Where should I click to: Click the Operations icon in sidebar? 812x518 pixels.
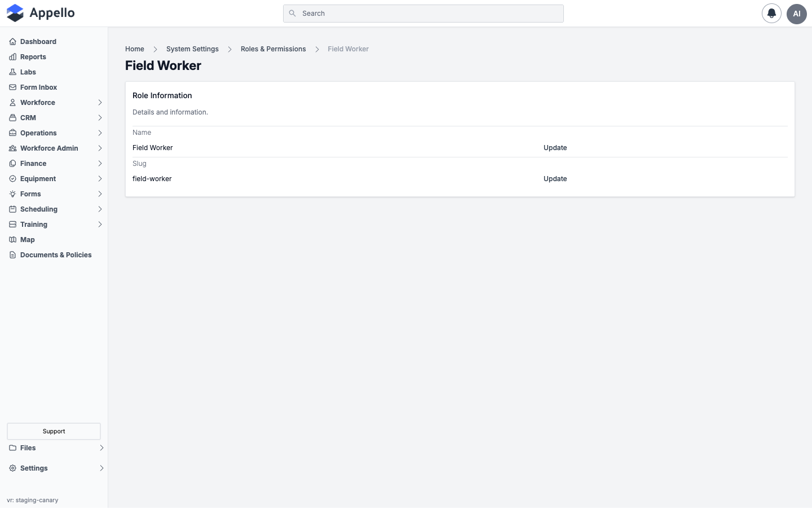(x=12, y=133)
